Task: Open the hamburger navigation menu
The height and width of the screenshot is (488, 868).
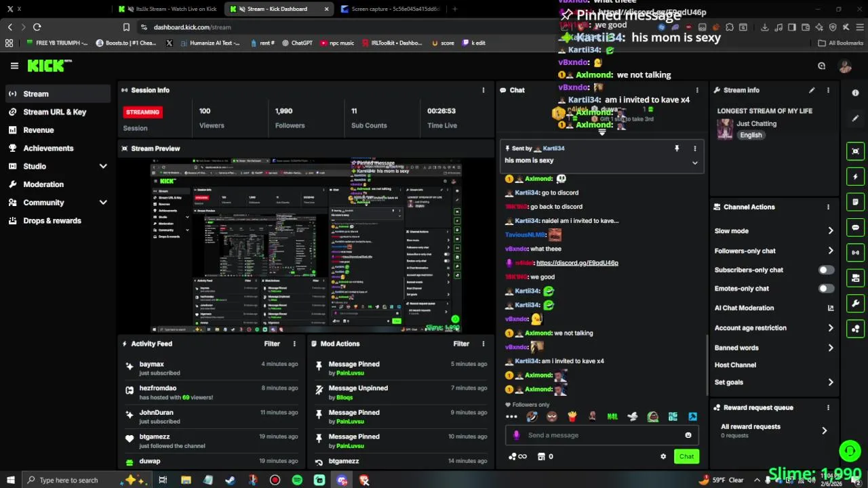Action: [x=14, y=66]
